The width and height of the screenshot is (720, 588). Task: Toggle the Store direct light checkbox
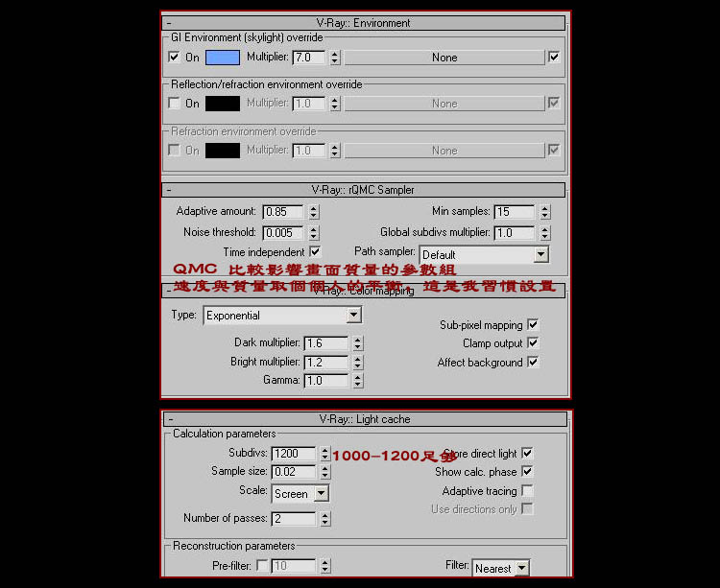pyautogui.click(x=527, y=453)
